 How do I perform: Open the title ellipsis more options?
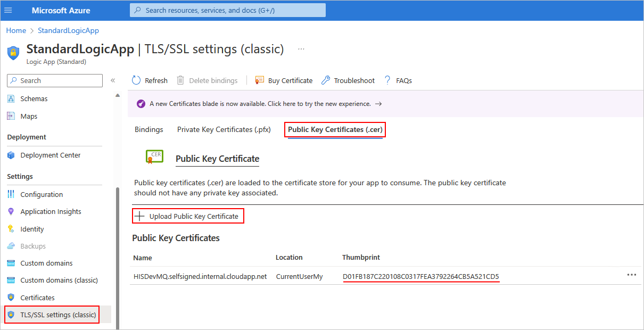301,49
